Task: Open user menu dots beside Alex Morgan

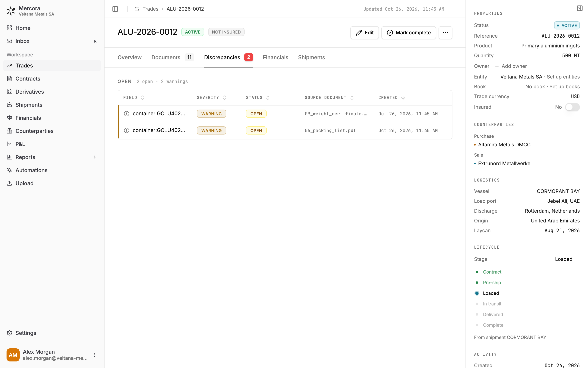Action: click(95, 355)
